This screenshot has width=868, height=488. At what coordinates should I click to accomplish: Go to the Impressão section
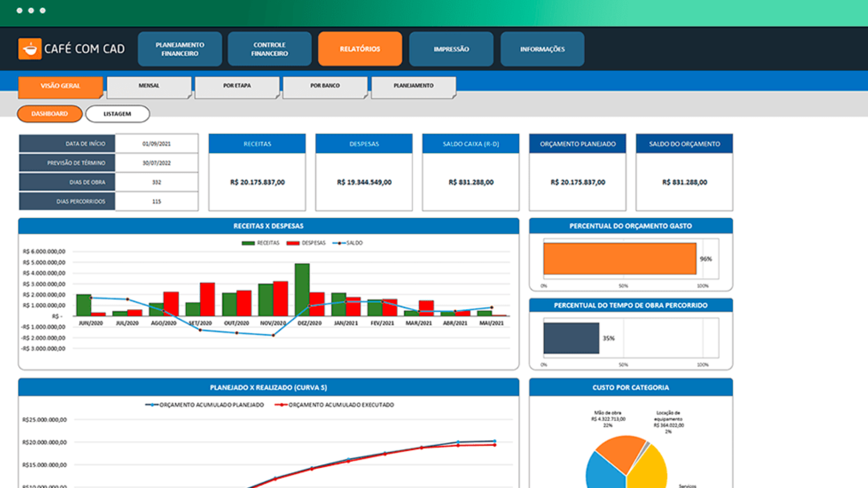pos(451,49)
